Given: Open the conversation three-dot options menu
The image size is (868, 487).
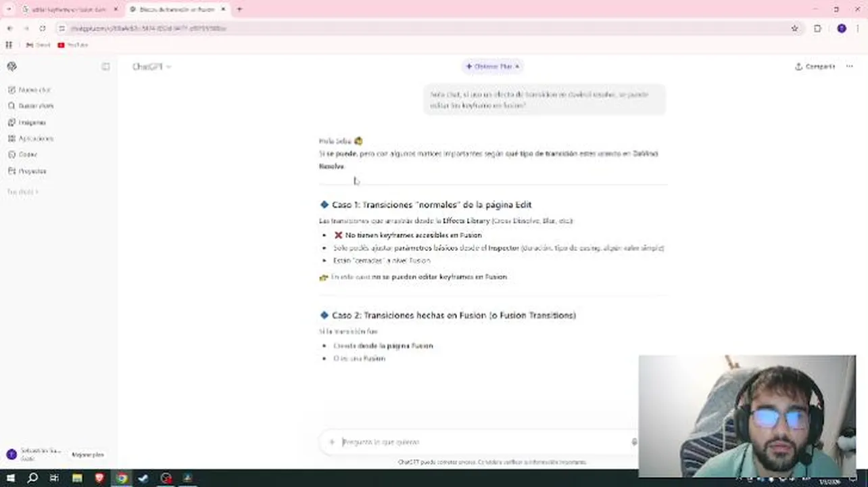Looking at the screenshot, I should coord(850,66).
